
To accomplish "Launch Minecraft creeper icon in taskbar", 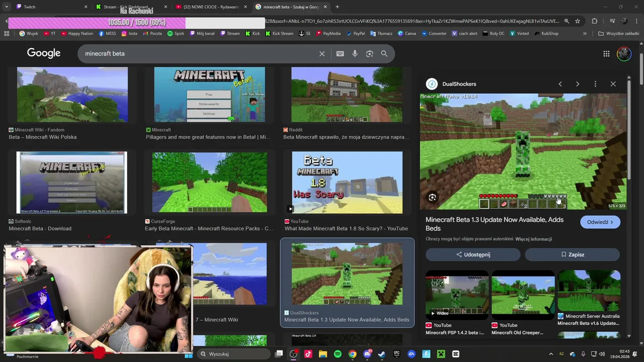I will 441,354.
